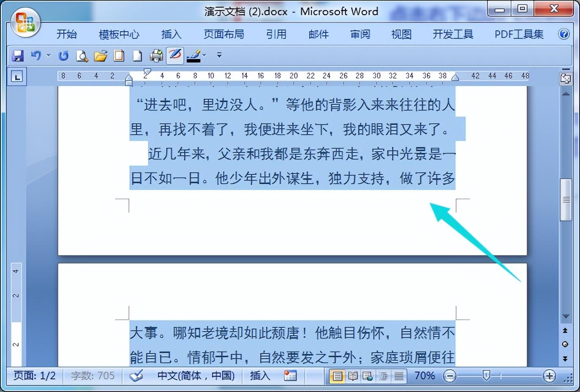
Task: Open Print Preview from the quick toolbar
Action: point(82,55)
